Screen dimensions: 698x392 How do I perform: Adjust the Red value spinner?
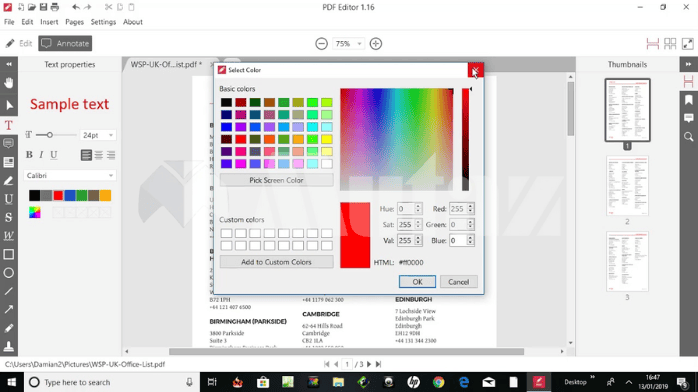pos(471,209)
